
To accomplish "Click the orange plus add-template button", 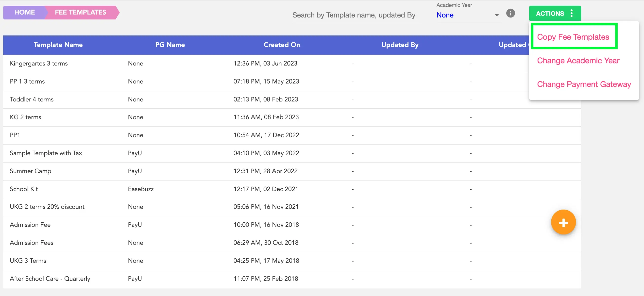I will 563,222.
